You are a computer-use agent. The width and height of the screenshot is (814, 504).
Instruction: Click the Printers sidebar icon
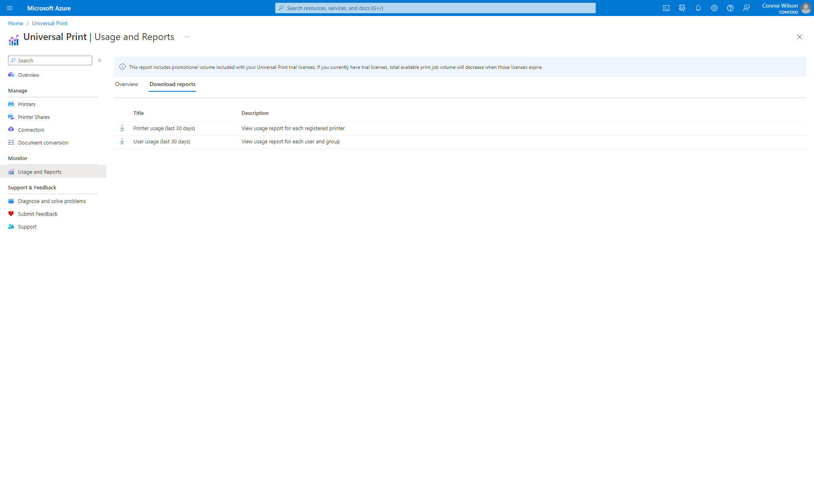click(11, 103)
